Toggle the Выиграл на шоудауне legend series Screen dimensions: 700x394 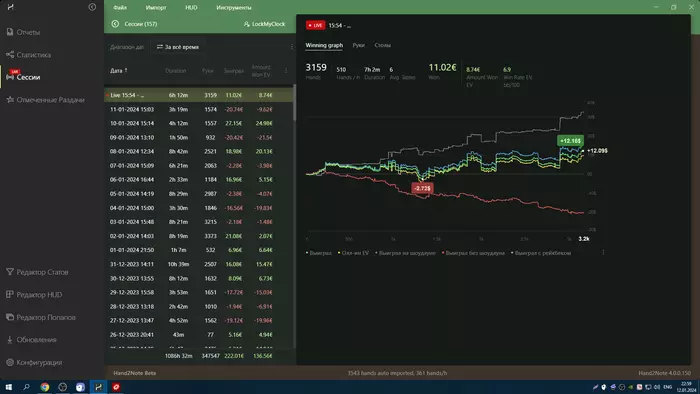(x=405, y=253)
